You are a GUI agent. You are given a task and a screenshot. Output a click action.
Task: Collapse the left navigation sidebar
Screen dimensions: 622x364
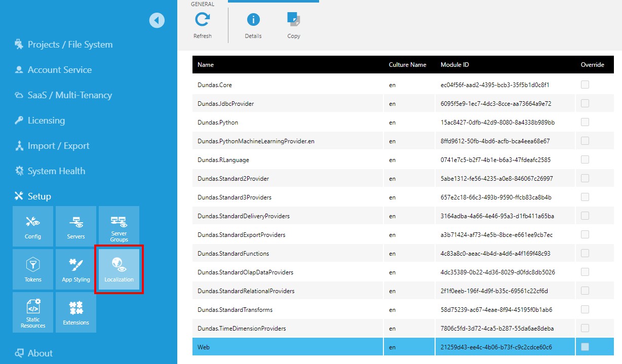(157, 20)
